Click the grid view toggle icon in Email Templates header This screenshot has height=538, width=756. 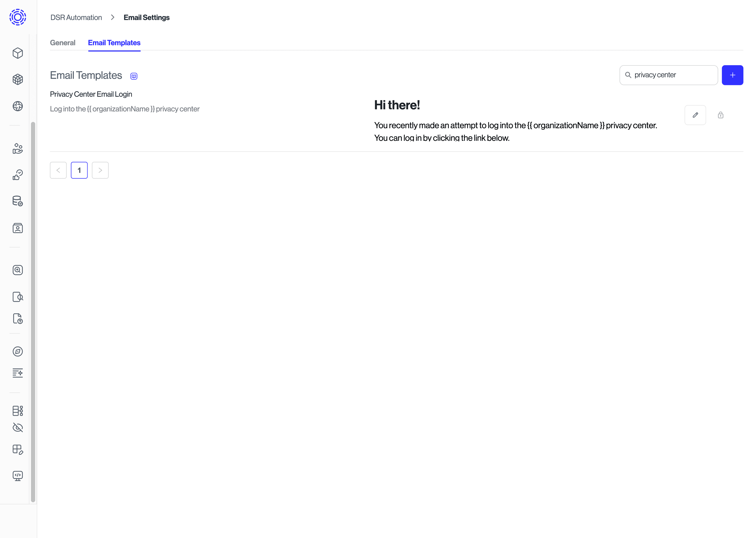[x=134, y=76]
